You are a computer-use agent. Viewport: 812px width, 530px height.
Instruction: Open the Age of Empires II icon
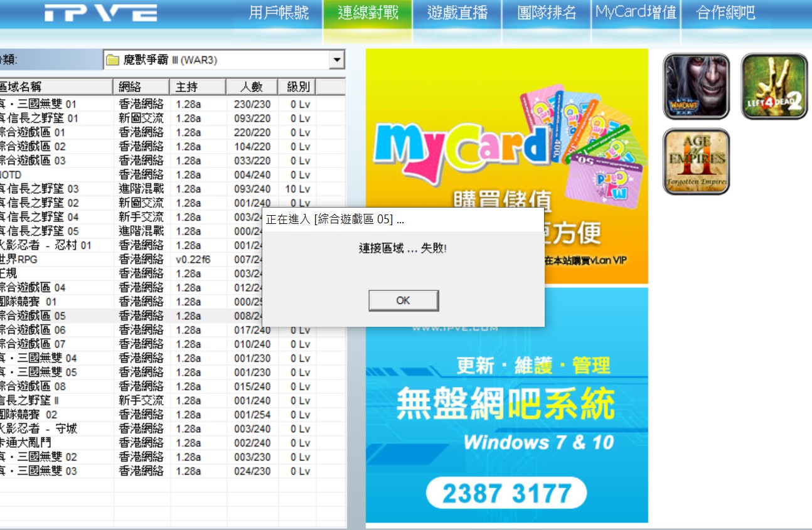[x=697, y=162]
